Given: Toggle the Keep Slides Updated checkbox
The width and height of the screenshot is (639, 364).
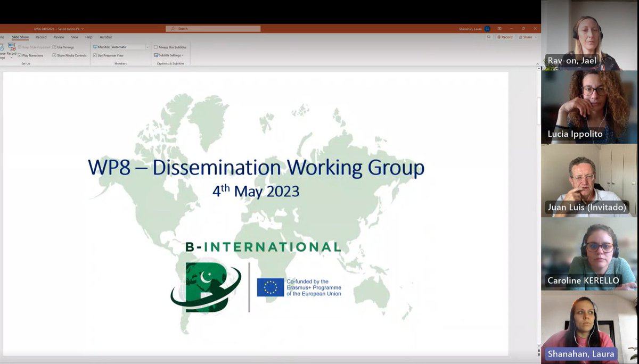Looking at the screenshot, I should point(20,47).
